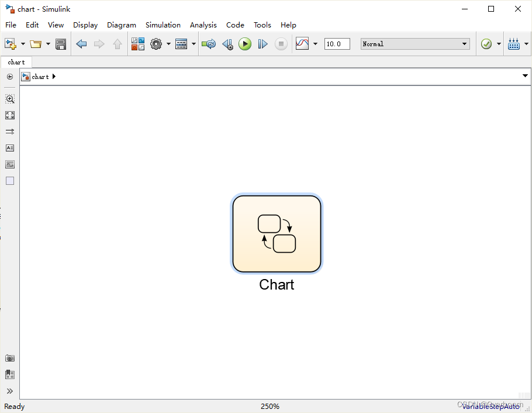Expand the collapsed sidebar with double chevrons

pyautogui.click(x=10, y=391)
